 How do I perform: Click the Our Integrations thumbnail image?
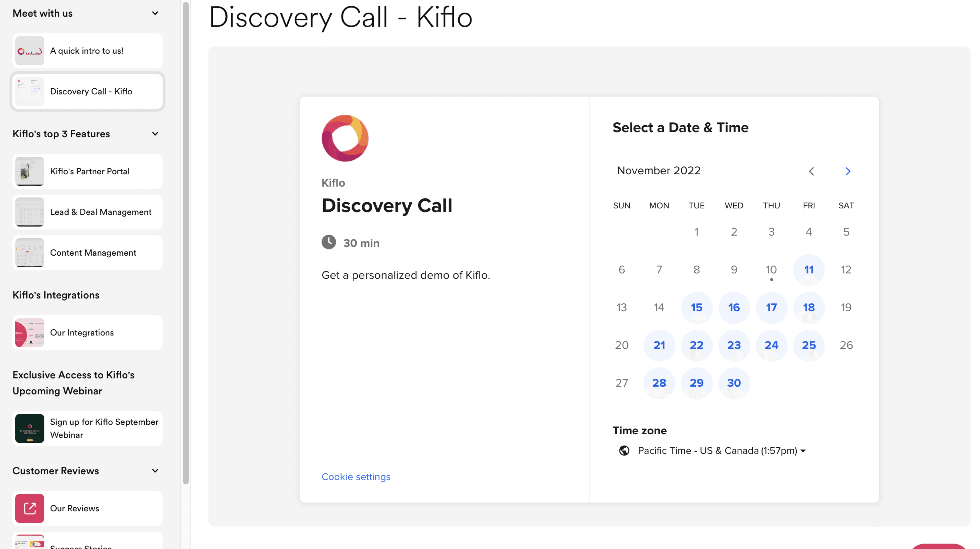[30, 333]
